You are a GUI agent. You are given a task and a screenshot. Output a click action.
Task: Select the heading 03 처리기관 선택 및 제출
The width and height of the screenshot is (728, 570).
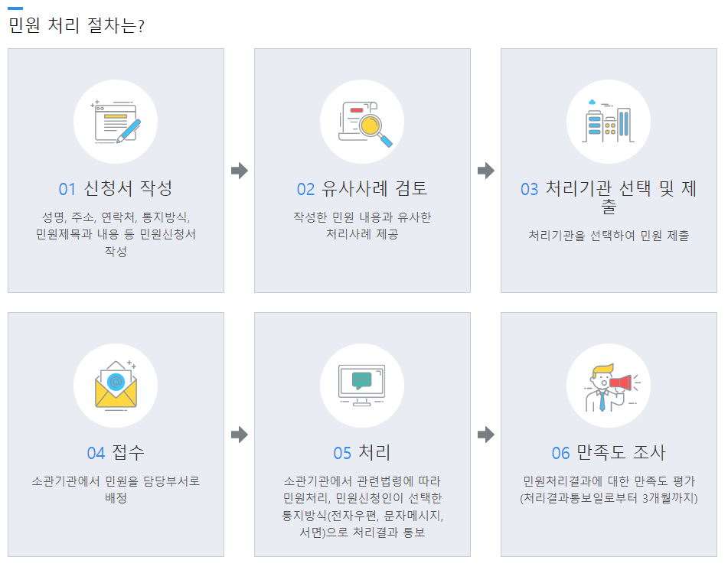609,197
